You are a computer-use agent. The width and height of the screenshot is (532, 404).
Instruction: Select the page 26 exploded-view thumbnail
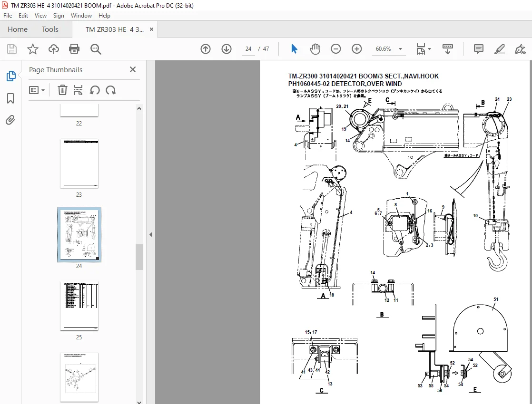pos(79,377)
